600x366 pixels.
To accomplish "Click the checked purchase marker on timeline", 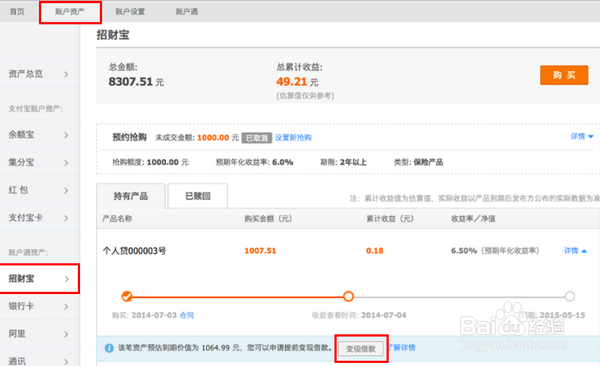I will (x=127, y=296).
